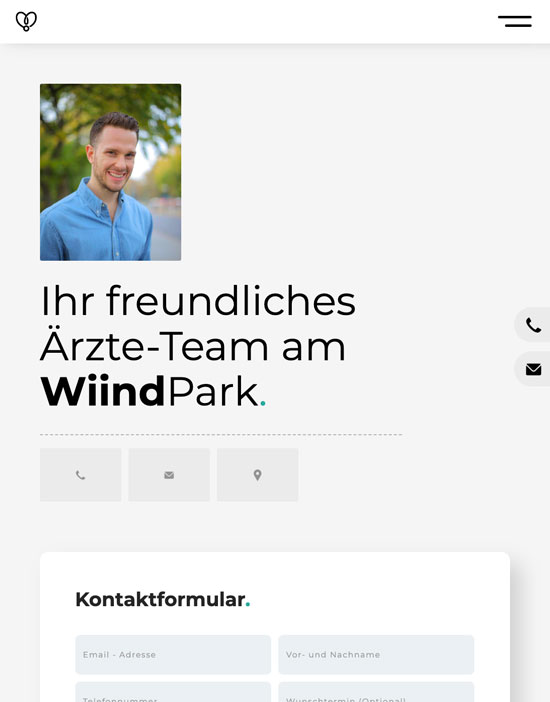Screen dimensions: 550x702
Task: Select the grey location pin tile
Action: coord(258,475)
